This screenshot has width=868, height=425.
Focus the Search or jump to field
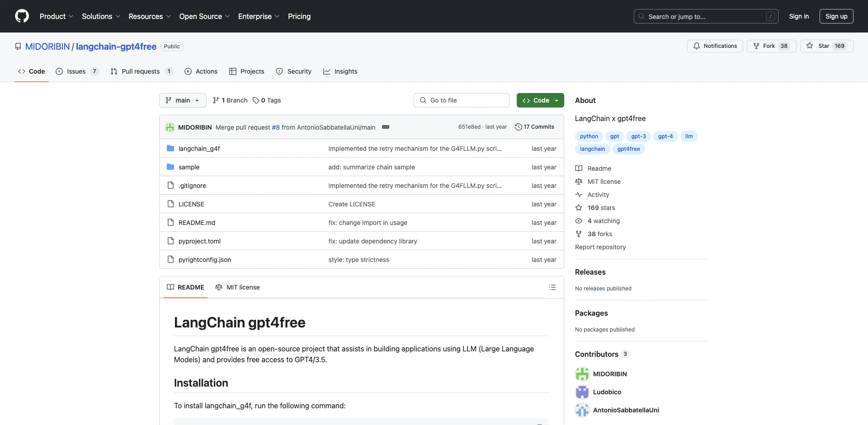point(706,16)
